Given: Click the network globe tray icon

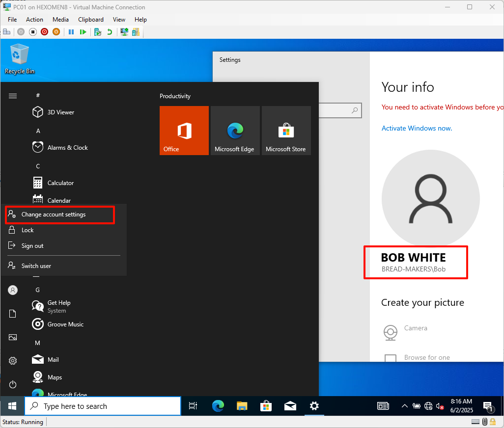Looking at the screenshot, I should click(x=428, y=406).
